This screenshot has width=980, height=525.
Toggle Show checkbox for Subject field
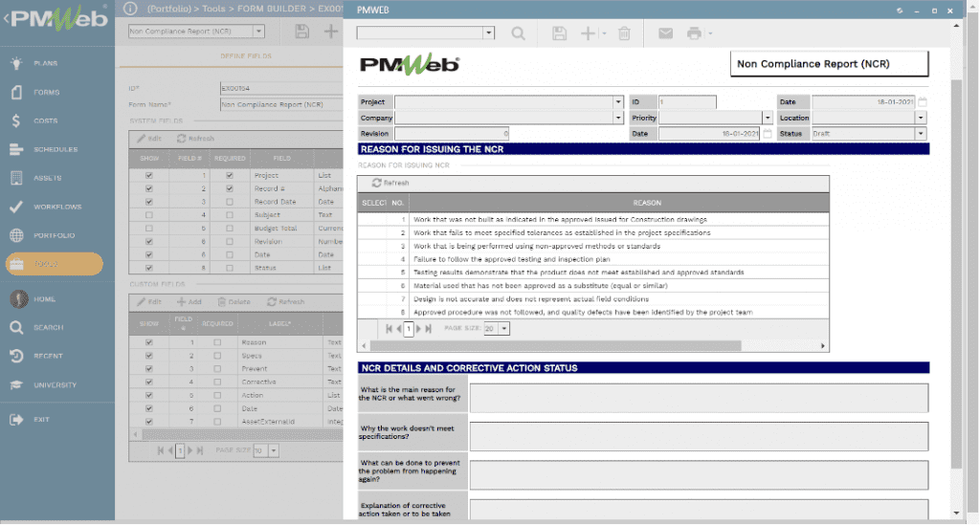[148, 215]
